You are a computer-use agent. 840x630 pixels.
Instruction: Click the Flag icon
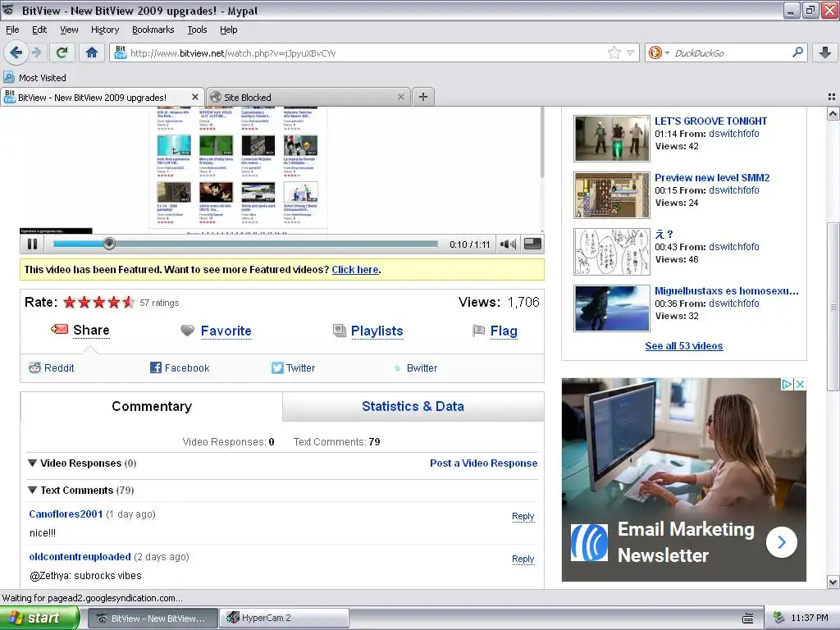point(478,331)
